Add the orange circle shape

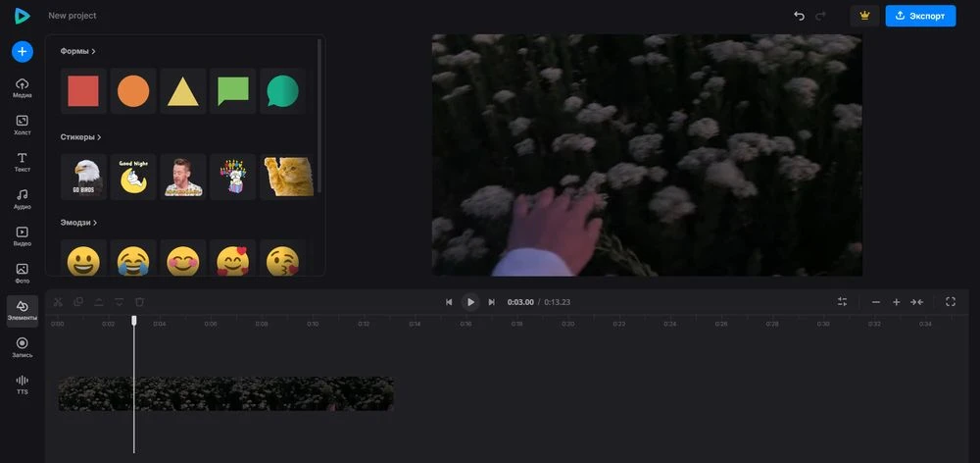tap(133, 91)
